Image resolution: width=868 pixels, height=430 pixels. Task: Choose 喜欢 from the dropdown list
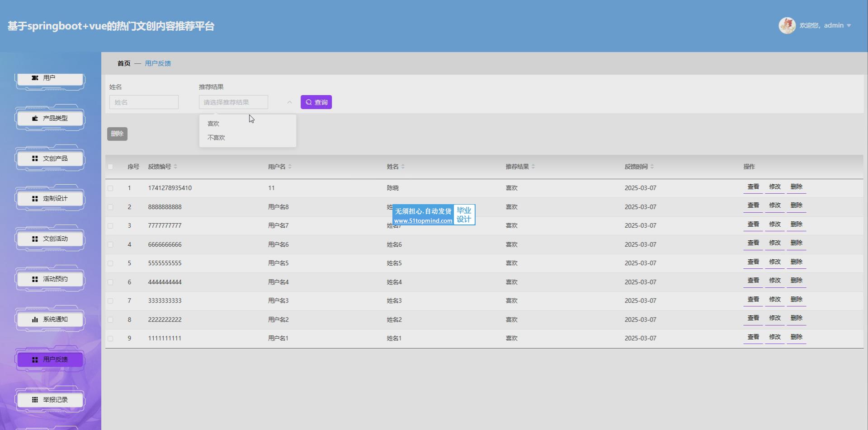click(x=213, y=124)
